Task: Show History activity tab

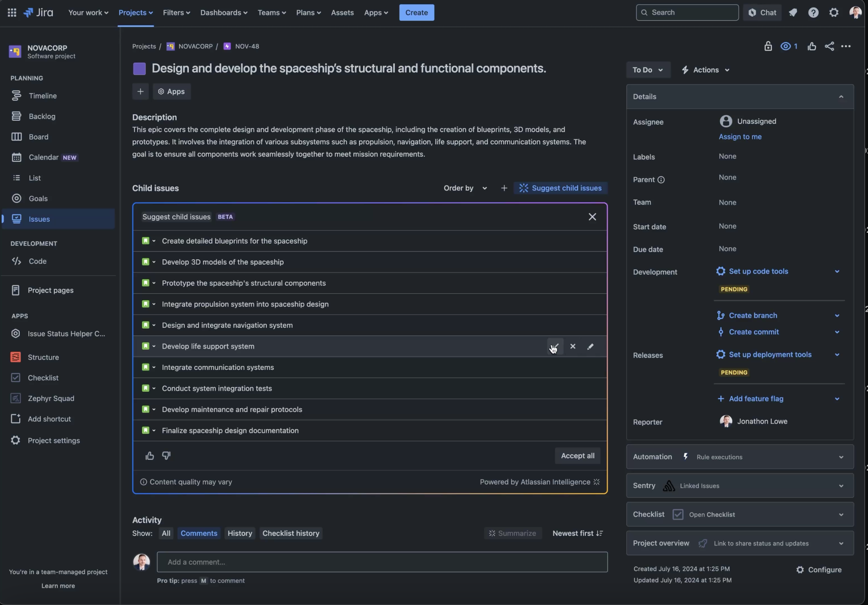Action: pos(240,533)
